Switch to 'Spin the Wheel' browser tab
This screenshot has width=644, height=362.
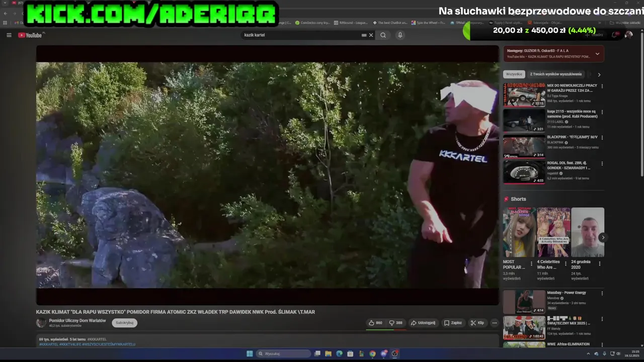coord(429,23)
